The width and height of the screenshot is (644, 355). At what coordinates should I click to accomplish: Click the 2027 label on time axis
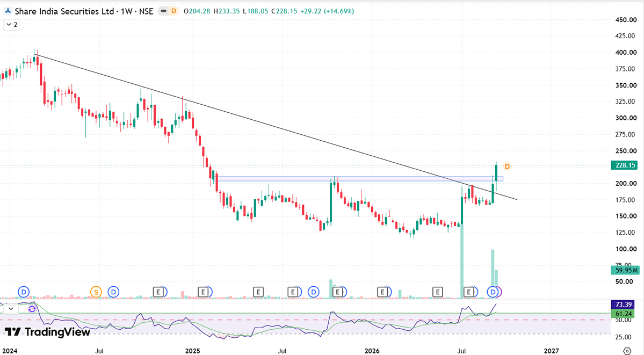tap(551, 351)
